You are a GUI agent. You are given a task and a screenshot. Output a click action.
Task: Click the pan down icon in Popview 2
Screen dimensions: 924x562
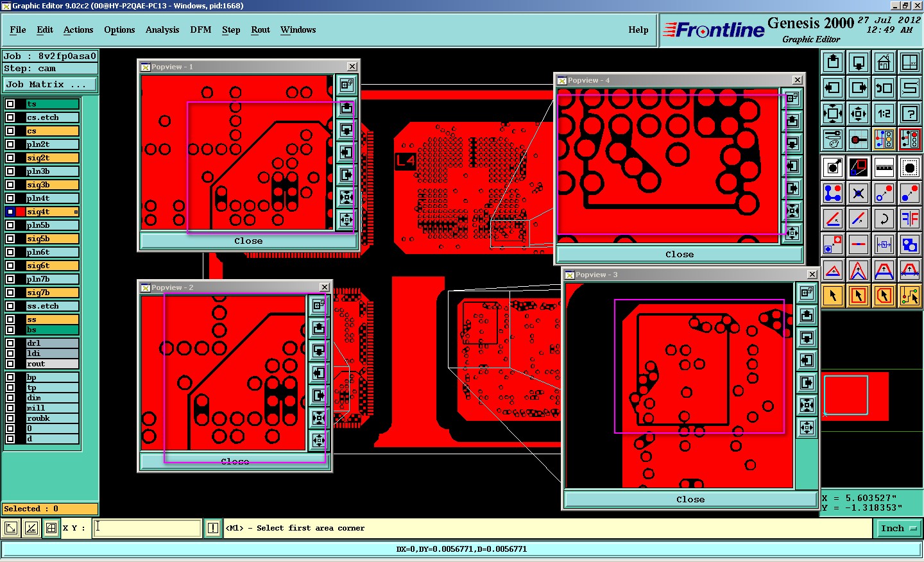(319, 350)
